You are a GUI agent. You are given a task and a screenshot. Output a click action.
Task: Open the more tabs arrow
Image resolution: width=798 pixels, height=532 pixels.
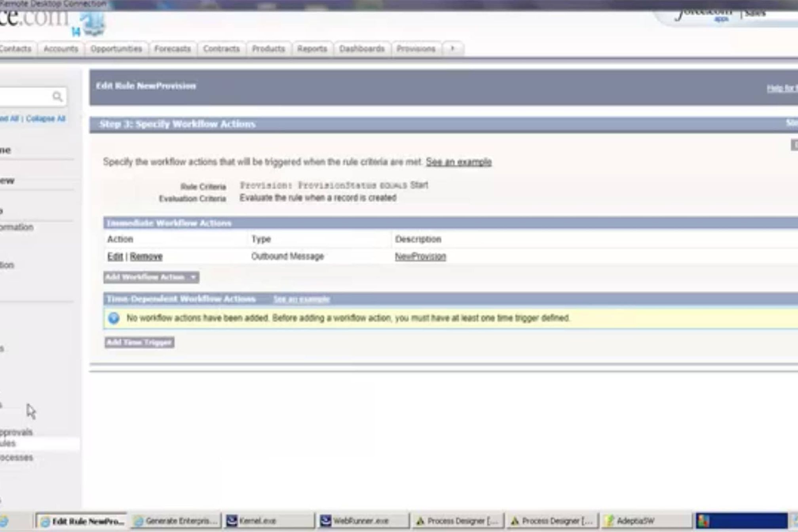[452, 48]
